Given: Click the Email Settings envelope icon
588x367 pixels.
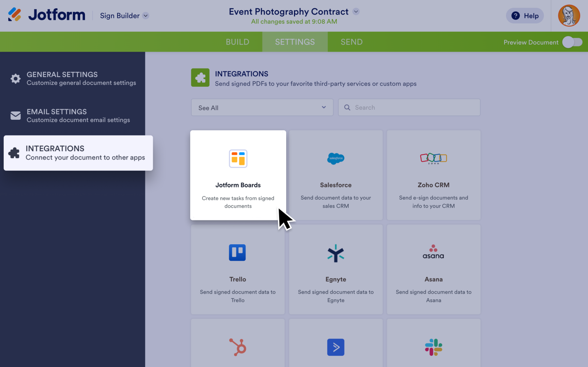Looking at the screenshot, I should pos(16,116).
